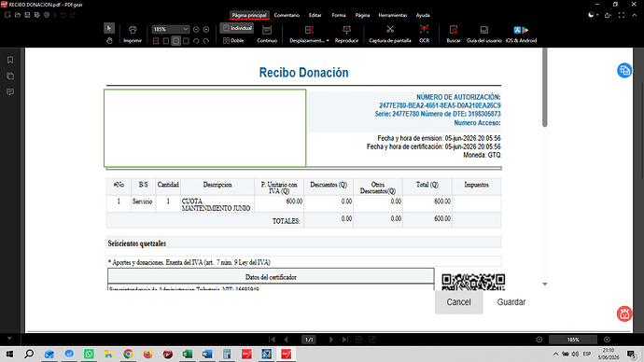The image size is (644, 362).
Task: Set actual size page view icon
Action: coord(156,41)
